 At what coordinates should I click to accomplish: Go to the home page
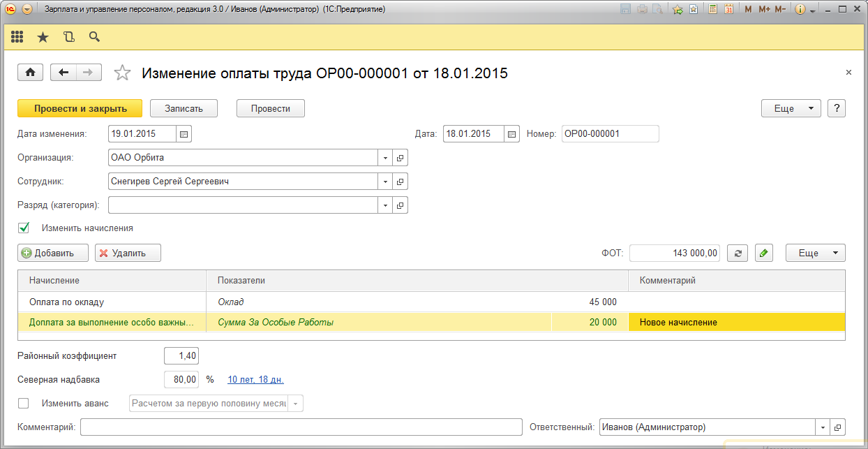30,73
